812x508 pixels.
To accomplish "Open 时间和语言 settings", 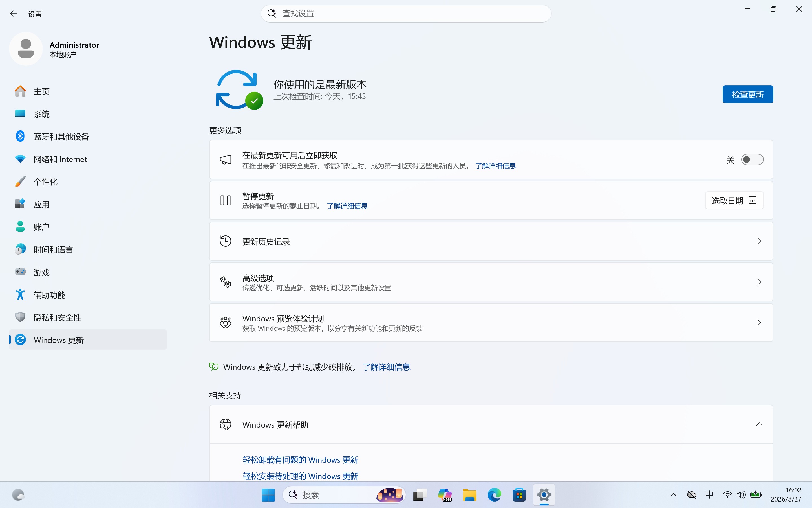I will coord(88,250).
